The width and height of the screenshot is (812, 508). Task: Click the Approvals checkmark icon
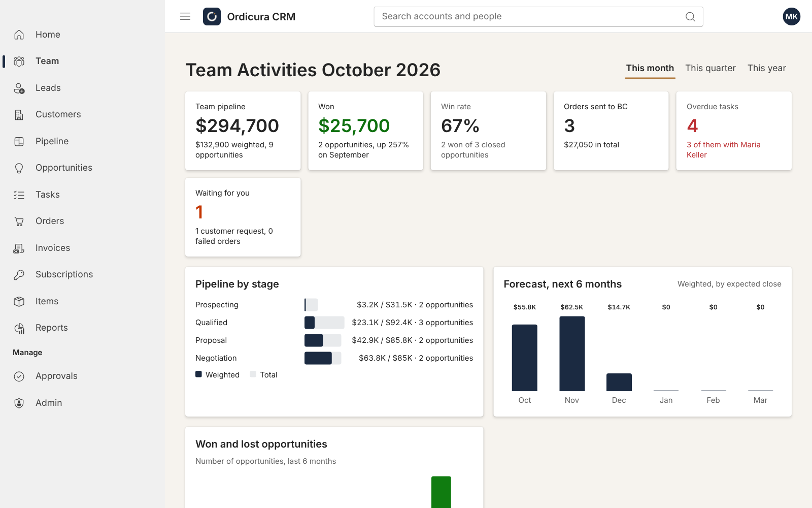pyautogui.click(x=19, y=376)
